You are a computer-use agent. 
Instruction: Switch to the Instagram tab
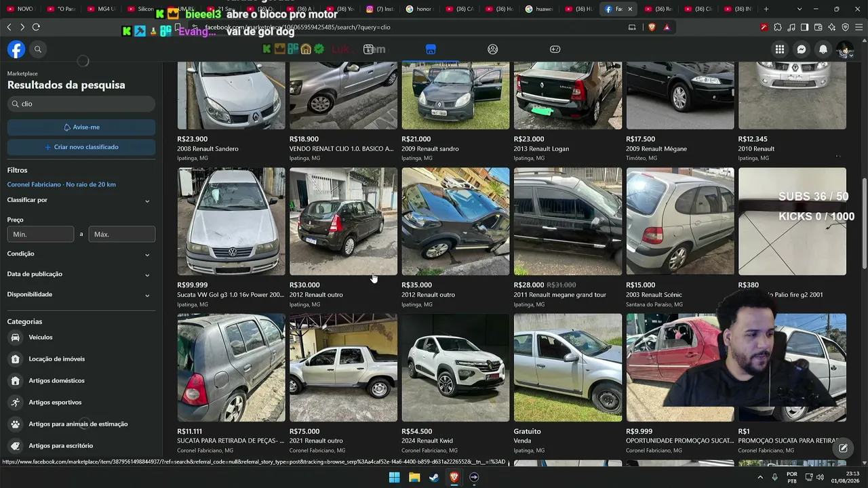[380, 9]
